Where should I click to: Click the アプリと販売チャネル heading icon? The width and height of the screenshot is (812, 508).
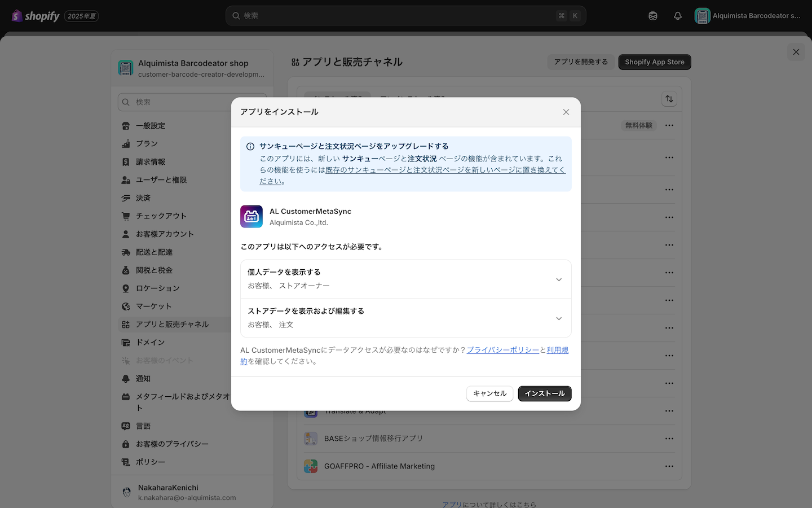tap(295, 62)
